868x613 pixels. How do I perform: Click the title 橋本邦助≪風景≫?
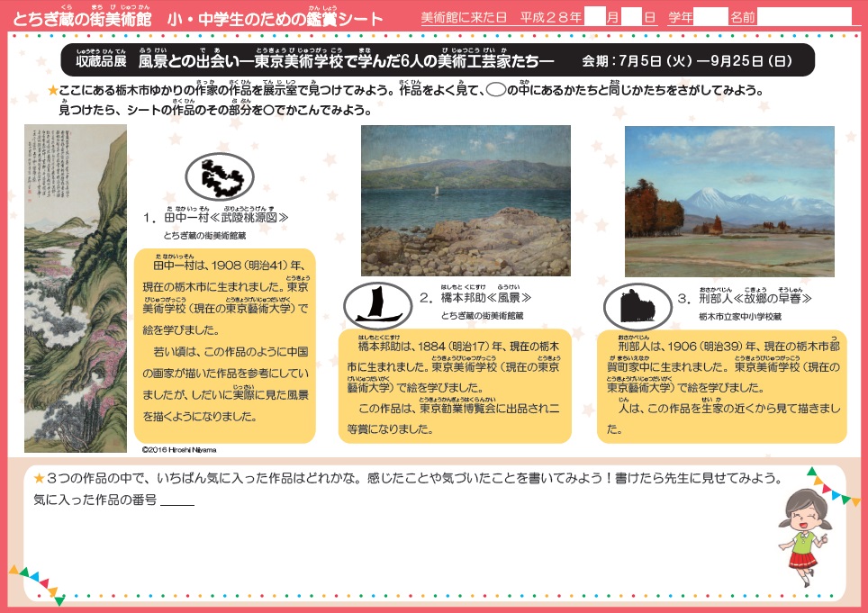click(486, 298)
